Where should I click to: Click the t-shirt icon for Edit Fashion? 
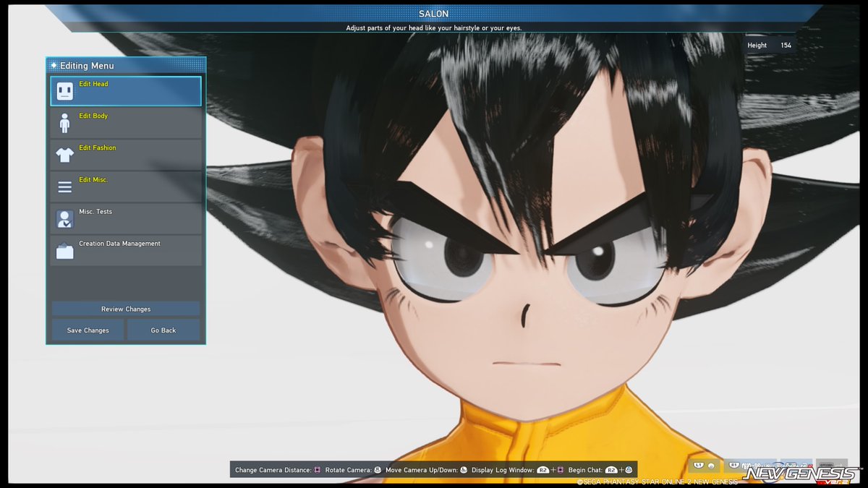tap(64, 155)
